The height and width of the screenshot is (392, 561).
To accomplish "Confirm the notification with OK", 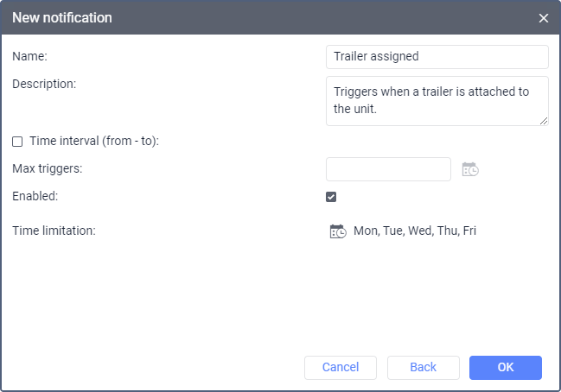I will coord(506,368).
